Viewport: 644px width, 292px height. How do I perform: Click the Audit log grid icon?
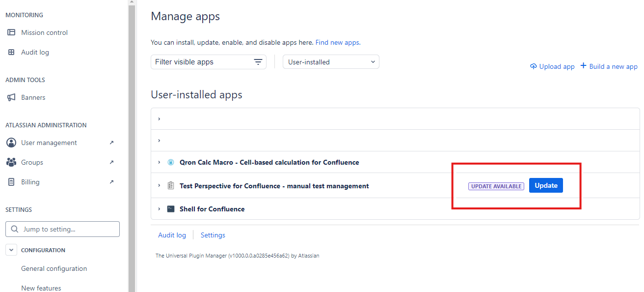pos(11,52)
